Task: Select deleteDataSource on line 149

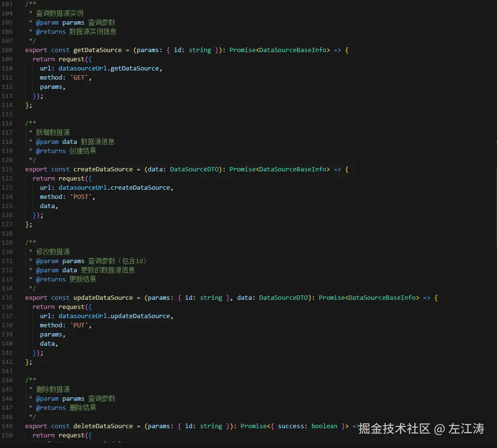Action: (x=102, y=426)
